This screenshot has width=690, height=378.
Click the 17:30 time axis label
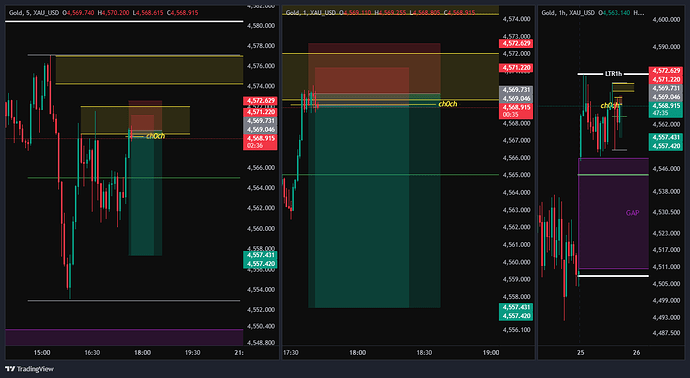[x=290, y=352]
